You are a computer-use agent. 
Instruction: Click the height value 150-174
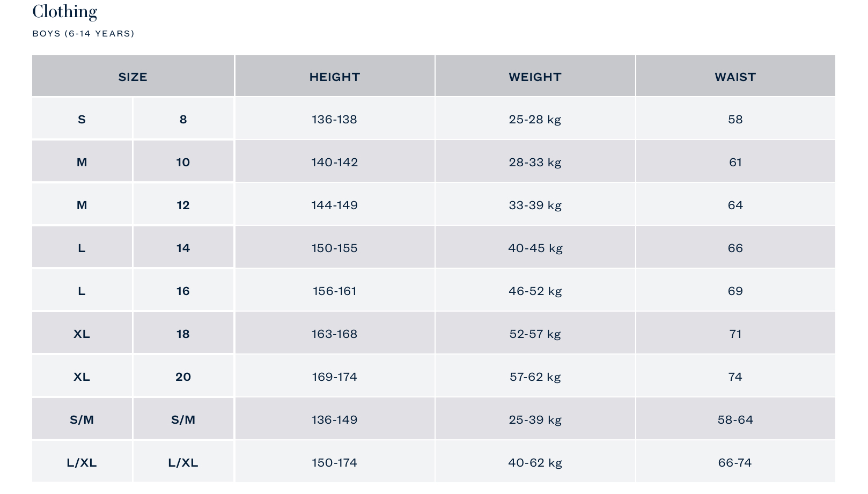coord(334,462)
